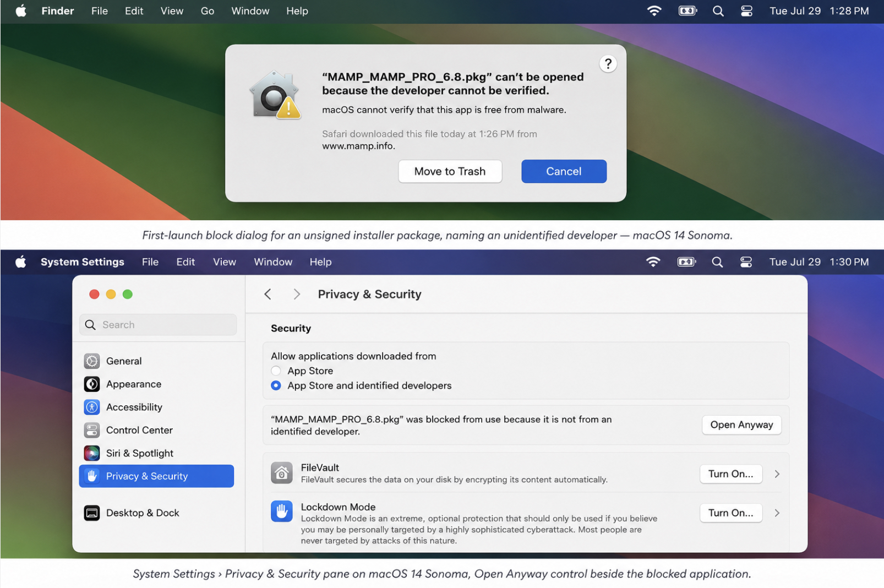Select App Store and identified developers
884x588 pixels.
click(x=276, y=386)
